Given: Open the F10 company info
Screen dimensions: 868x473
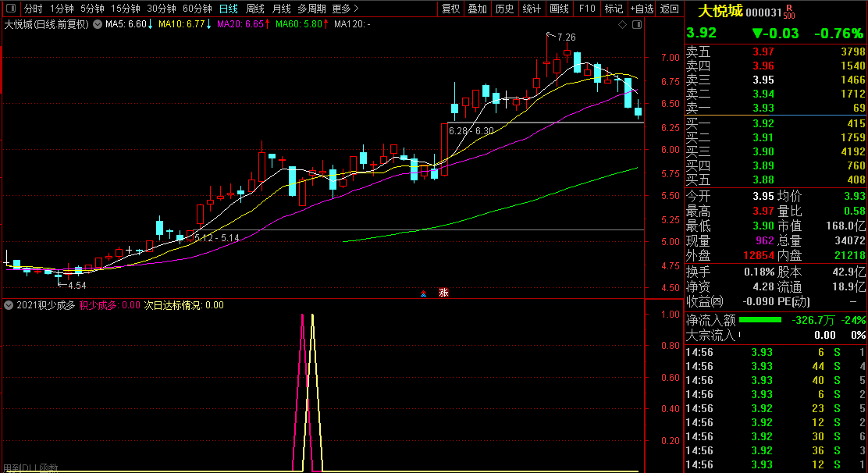Looking at the screenshot, I should tap(586, 9).
